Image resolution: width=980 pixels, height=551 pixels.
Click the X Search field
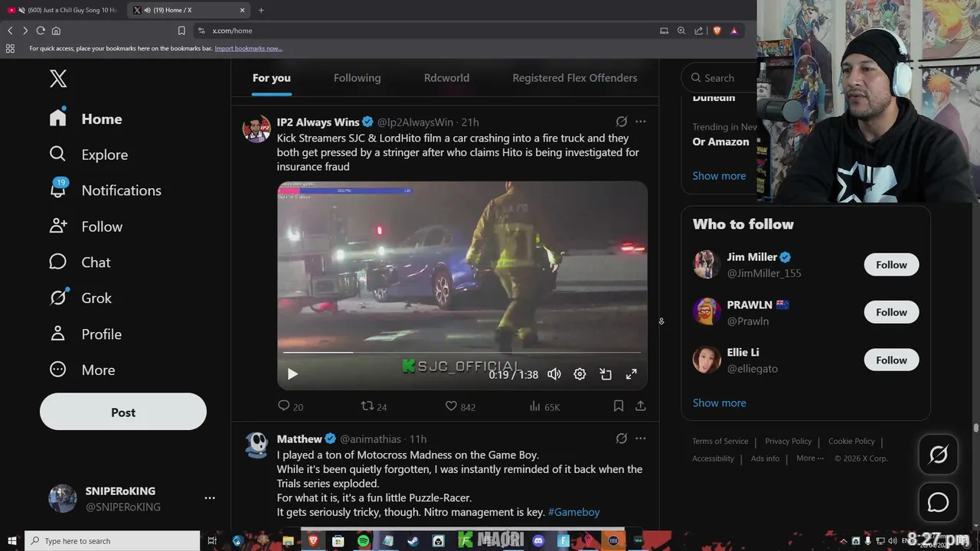(720, 78)
